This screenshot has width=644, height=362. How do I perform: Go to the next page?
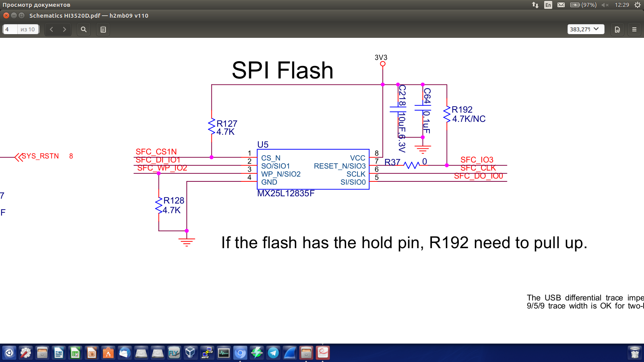point(64,29)
